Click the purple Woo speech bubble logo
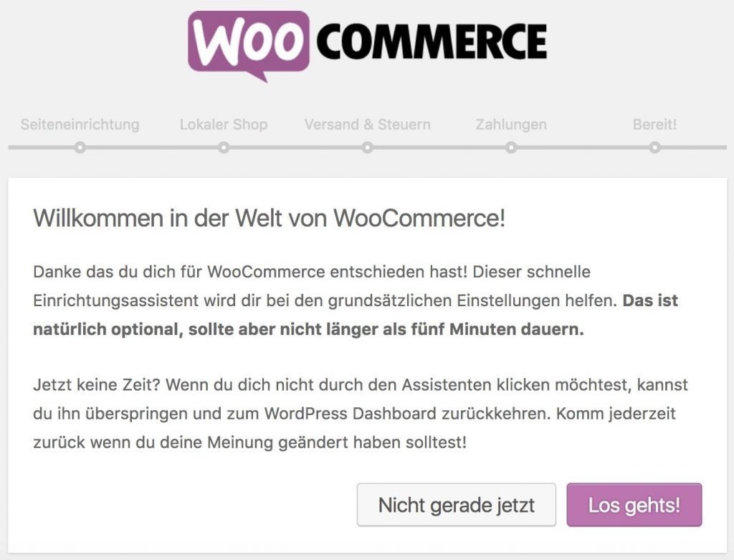The image size is (734, 560). point(249,45)
